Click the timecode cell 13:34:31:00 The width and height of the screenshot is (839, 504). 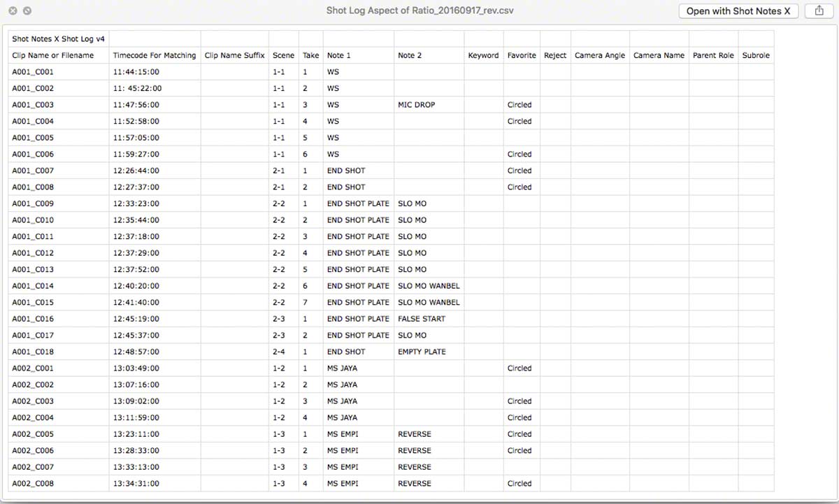coord(155,484)
